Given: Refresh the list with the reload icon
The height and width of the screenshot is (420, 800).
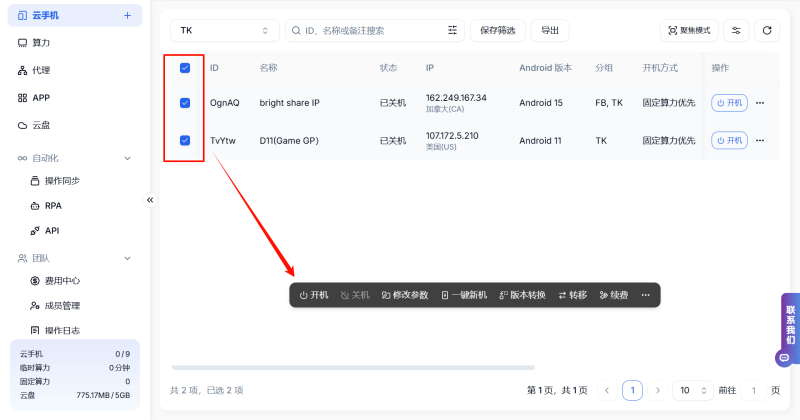Looking at the screenshot, I should click(x=767, y=31).
